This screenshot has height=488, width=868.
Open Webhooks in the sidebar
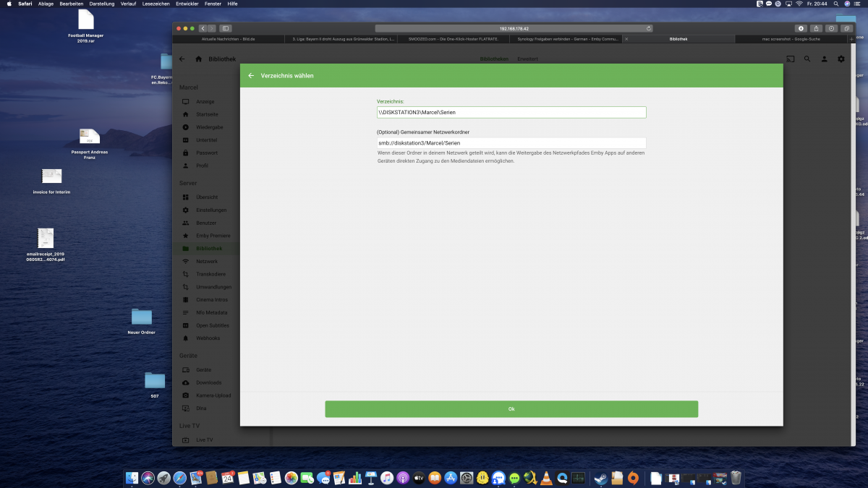(208, 338)
